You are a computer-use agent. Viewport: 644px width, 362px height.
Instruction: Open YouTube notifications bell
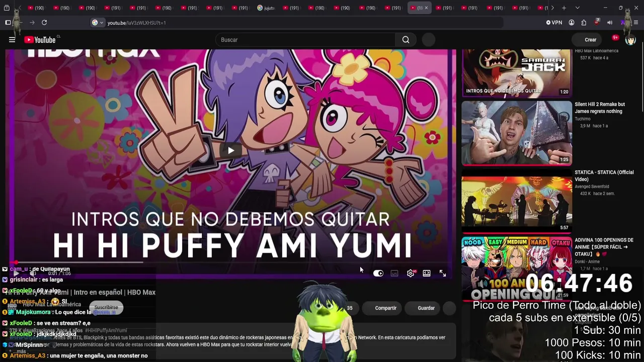click(615, 39)
